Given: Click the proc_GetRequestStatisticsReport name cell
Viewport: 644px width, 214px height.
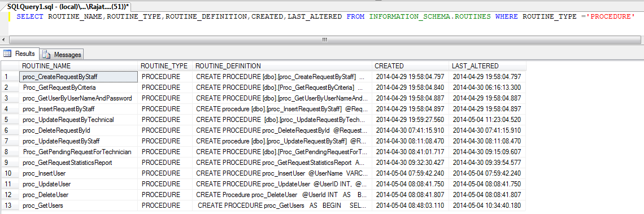Looking at the screenshot, I should click(x=78, y=163).
